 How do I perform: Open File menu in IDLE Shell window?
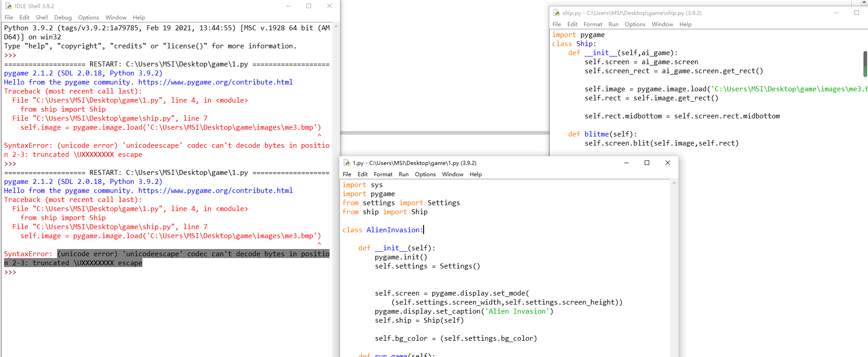point(9,18)
